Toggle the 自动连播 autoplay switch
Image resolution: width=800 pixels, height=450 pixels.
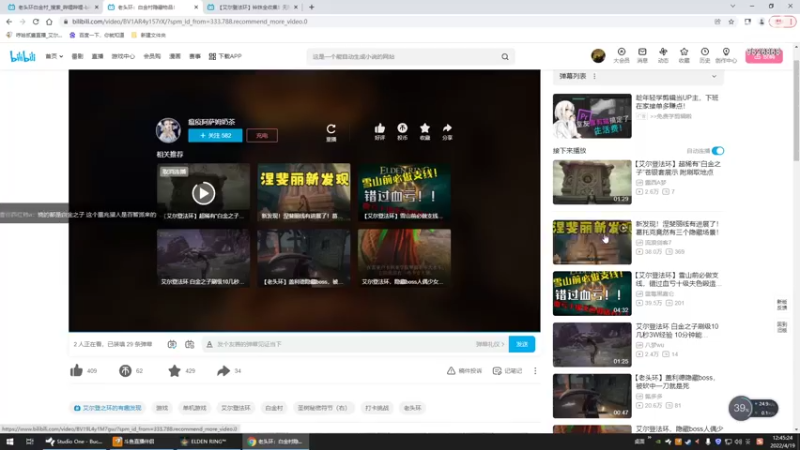(717, 151)
